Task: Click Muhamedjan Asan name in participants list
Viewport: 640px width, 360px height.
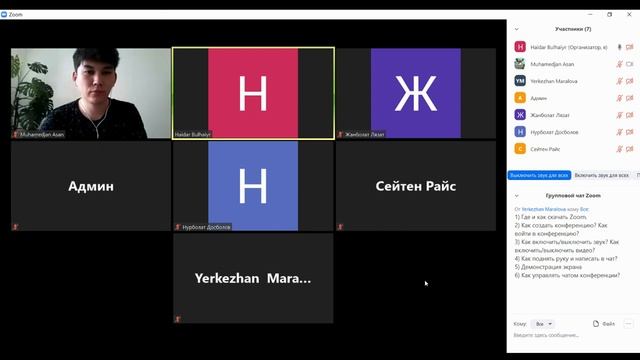Action: pos(552,64)
